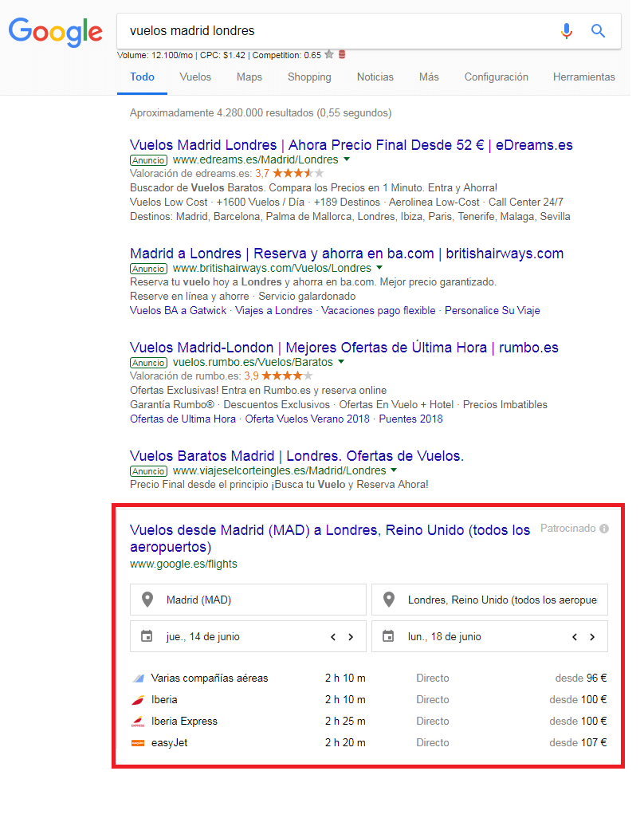Open Configuración settings menu
Viewport: 644px width, 826px height.
497,77
